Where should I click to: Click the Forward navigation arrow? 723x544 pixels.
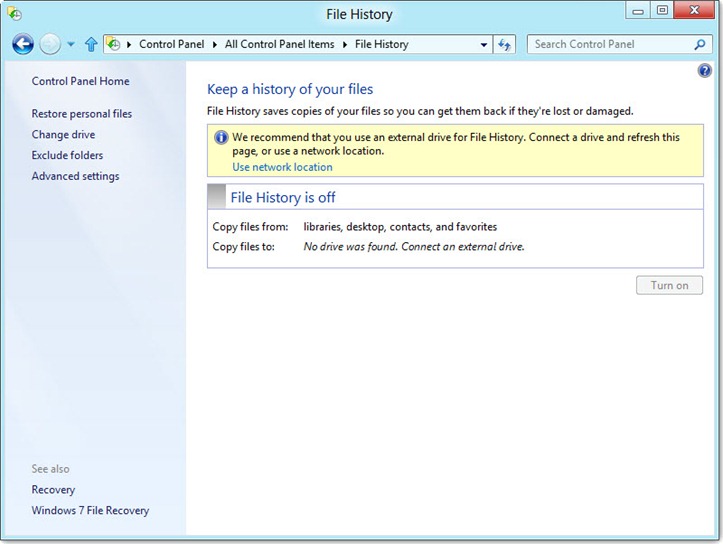(50, 44)
